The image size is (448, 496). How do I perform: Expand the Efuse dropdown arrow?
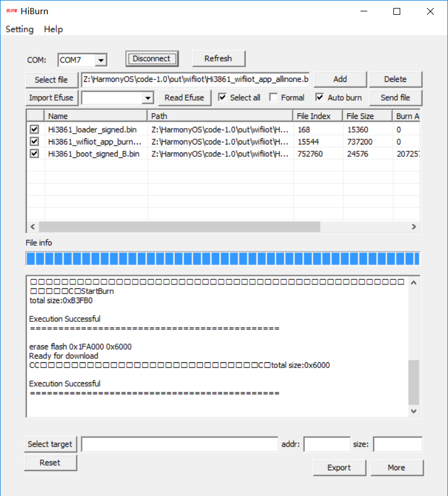point(148,98)
